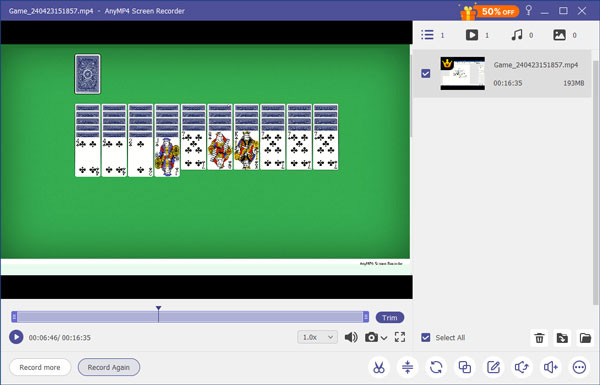This screenshot has width=600, height=385.
Task: Click the timeline playhead marker
Action: point(158,308)
